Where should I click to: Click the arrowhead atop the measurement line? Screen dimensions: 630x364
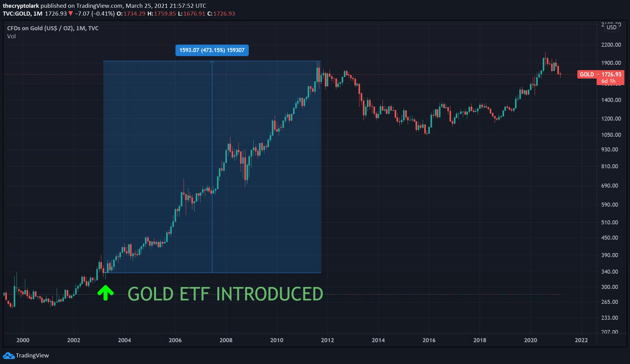[212, 62]
